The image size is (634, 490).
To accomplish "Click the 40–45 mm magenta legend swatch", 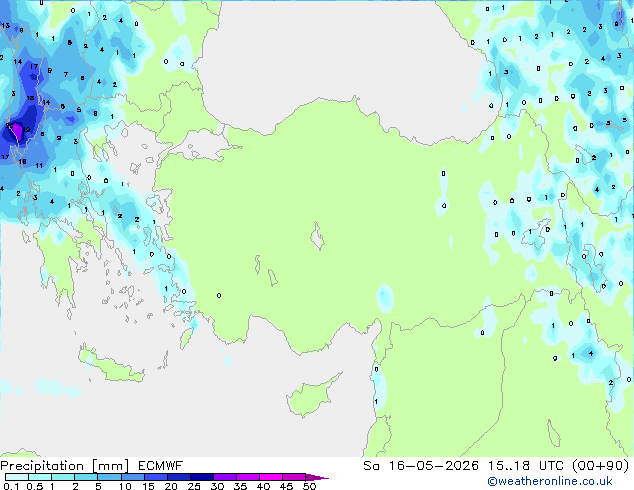I will coord(271,477).
